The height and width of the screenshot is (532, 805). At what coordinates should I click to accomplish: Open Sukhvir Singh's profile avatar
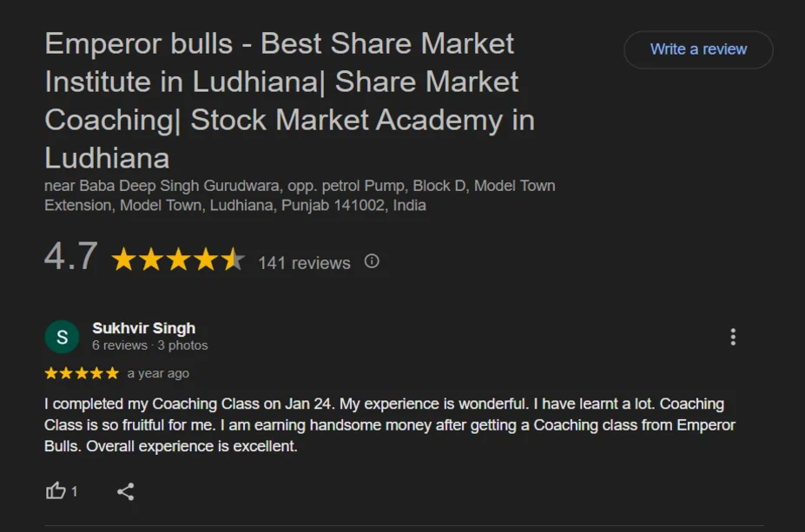62,336
